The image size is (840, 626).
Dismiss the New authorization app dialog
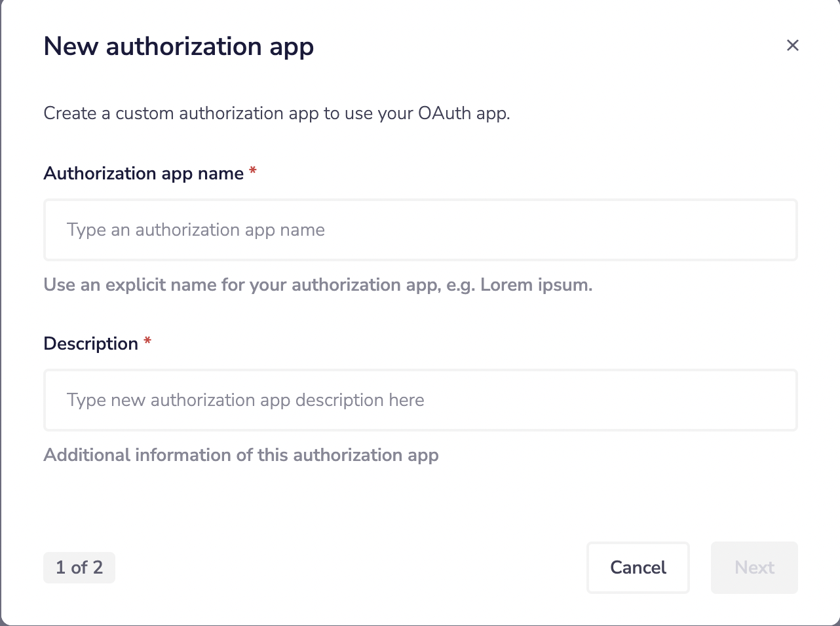tap(793, 45)
